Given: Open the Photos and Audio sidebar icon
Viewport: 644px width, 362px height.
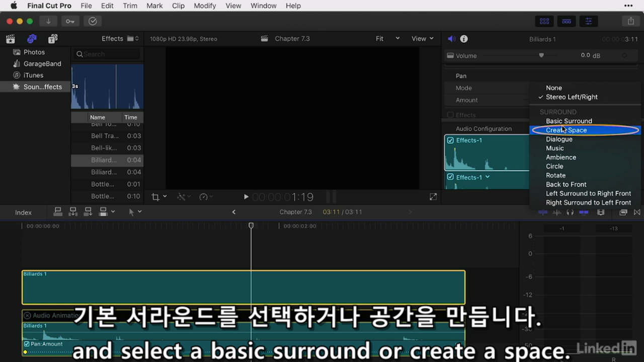Looking at the screenshot, I should [x=32, y=39].
